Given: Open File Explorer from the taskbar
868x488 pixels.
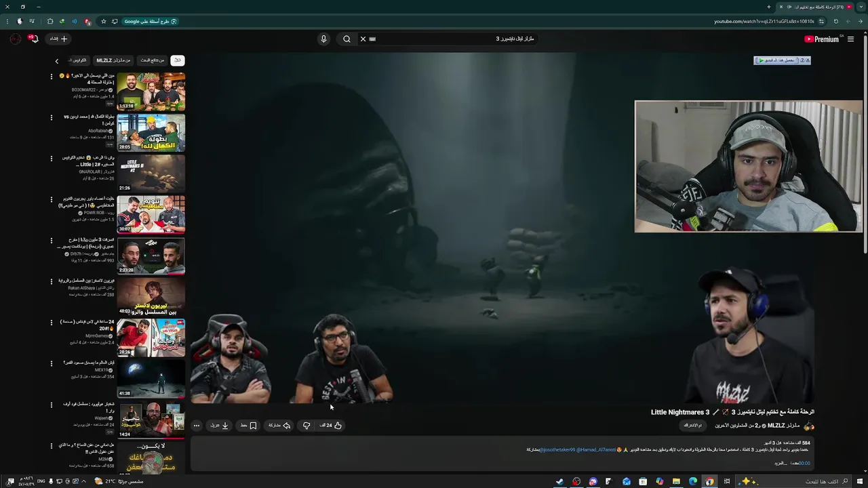Looking at the screenshot, I should pos(676,481).
